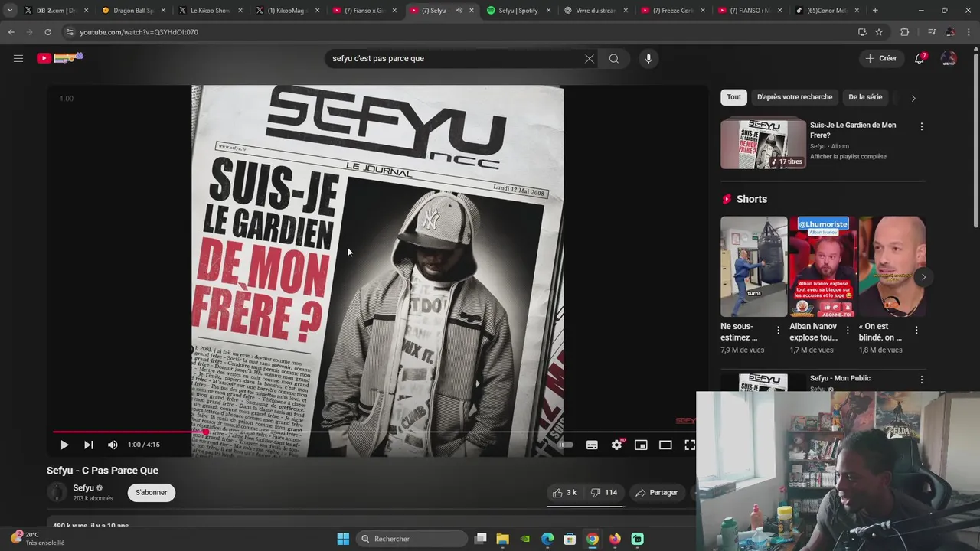980x551 pixels.
Task: Open the Alban Ivanov explose short
Action: 823,266
